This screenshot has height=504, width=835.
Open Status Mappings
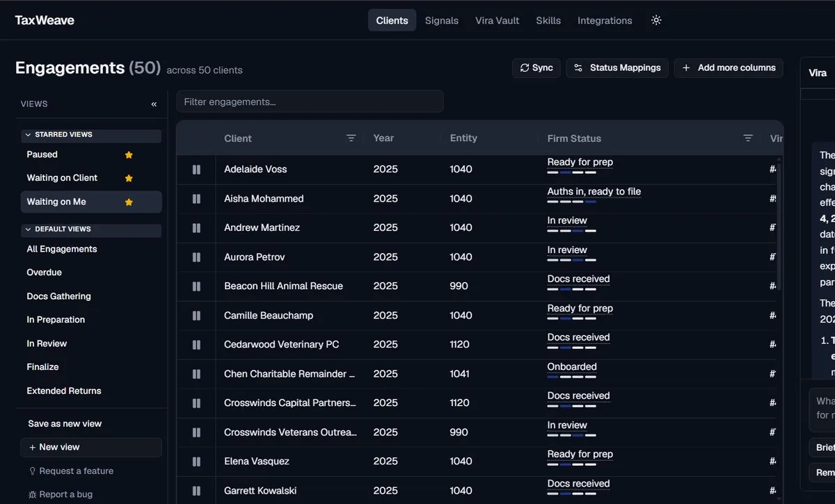click(617, 68)
